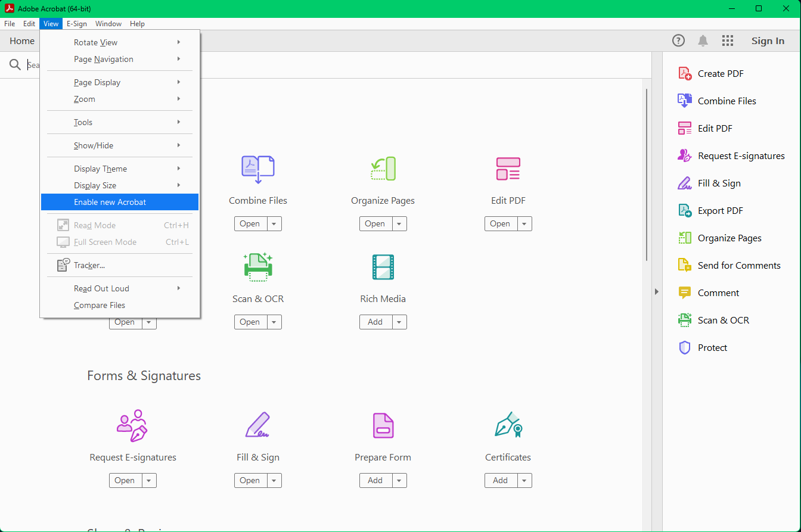Open the notifications bell
The image size is (801, 532).
point(703,41)
